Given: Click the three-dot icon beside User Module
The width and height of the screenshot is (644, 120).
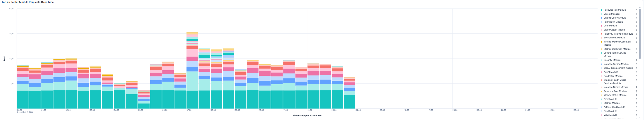Looking at the screenshot, I should [636, 26].
